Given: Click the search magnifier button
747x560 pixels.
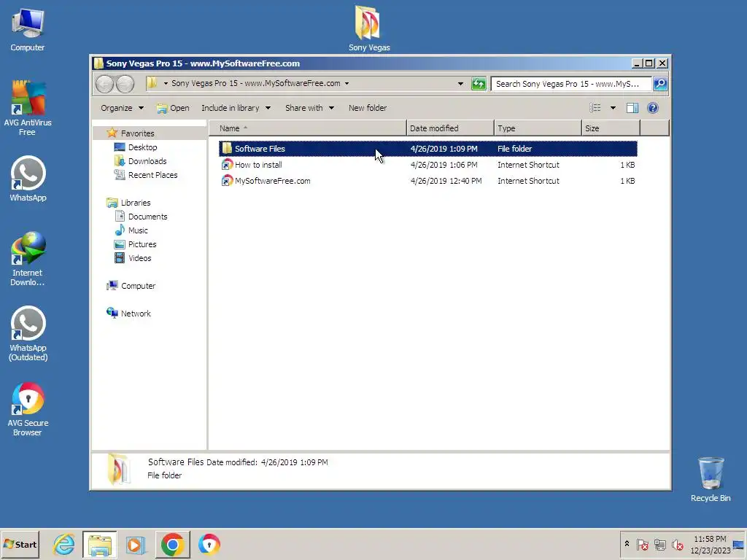Looking at the screenshot, I should [659, 84].
